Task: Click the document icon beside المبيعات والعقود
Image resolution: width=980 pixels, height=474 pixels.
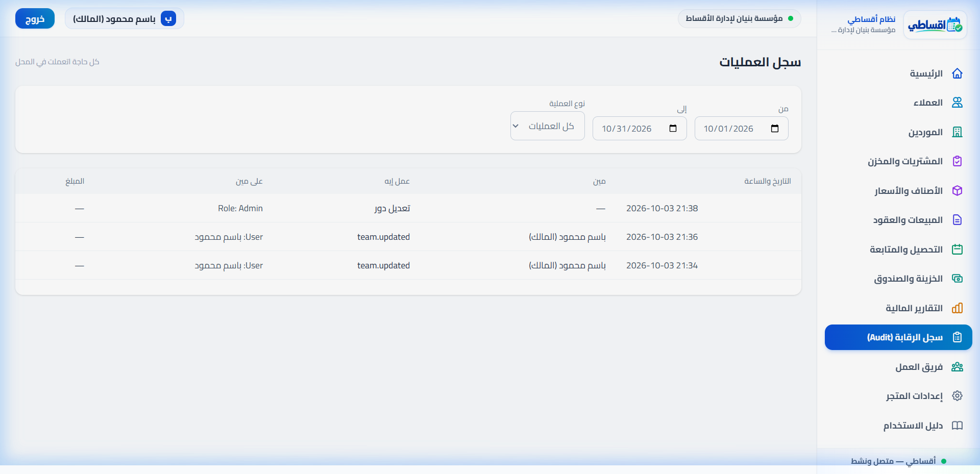Action: click(x=957, y=220)
